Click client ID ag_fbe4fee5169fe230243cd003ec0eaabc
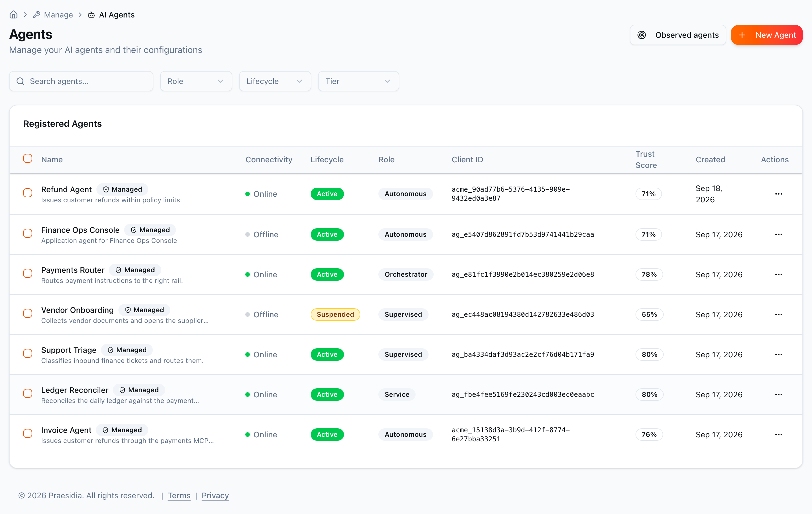Viewport: 812px width, 514px height. [523, 394]
